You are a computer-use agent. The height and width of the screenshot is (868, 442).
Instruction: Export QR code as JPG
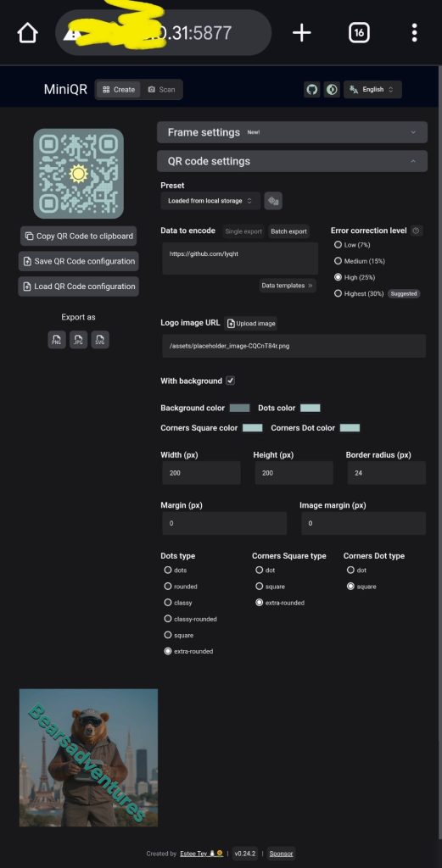pos(78,340)
